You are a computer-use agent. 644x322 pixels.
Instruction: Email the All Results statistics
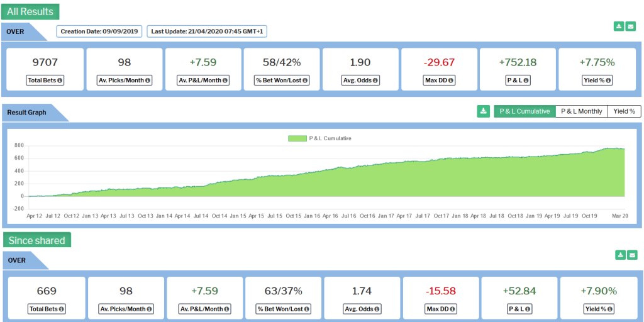coord(630,26)
